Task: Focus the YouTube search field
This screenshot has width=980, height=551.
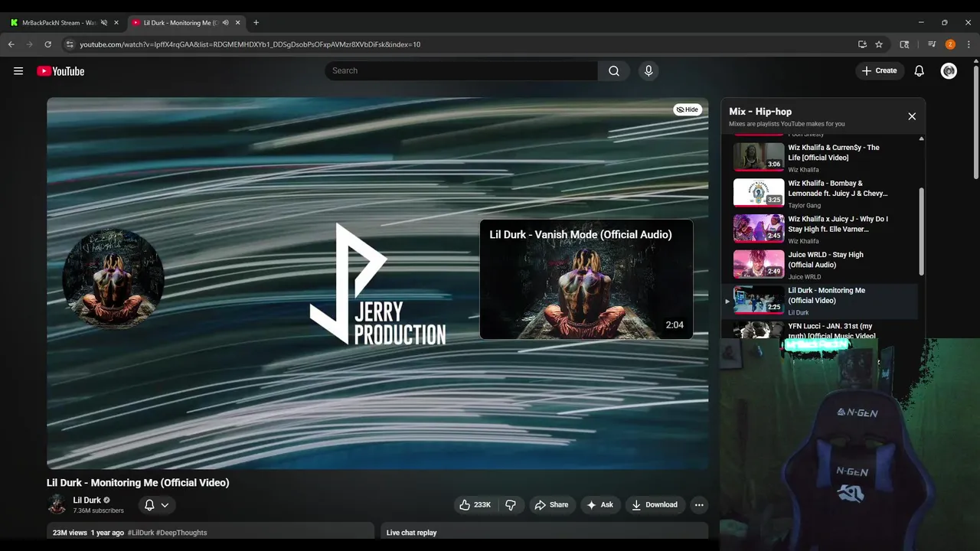Action: (x=462, y=71)
